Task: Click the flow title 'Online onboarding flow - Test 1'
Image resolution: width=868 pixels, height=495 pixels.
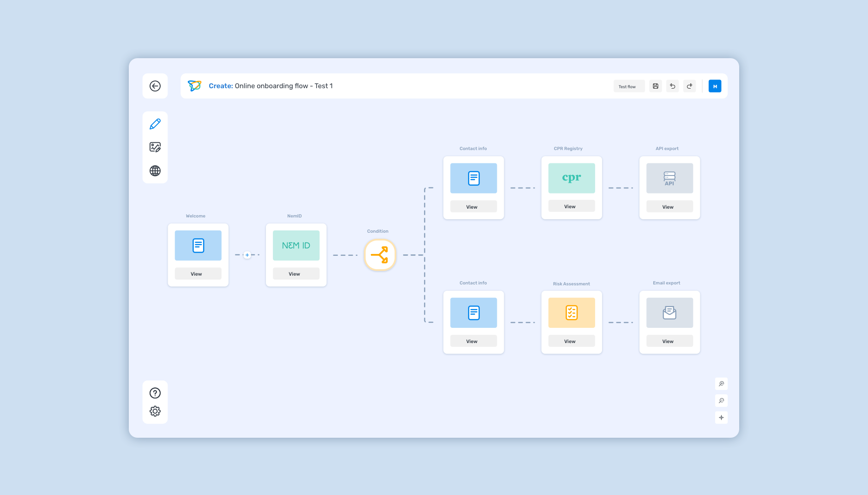Action: tap(283, 86)
